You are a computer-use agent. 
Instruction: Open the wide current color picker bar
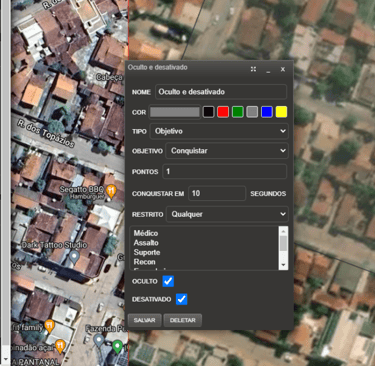[x=175, y=112]
